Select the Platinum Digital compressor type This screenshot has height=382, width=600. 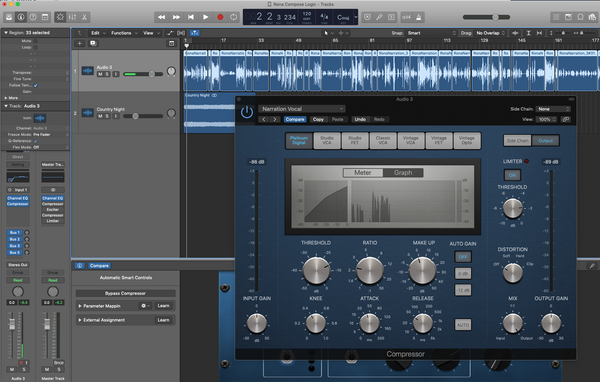click(299, 140)
